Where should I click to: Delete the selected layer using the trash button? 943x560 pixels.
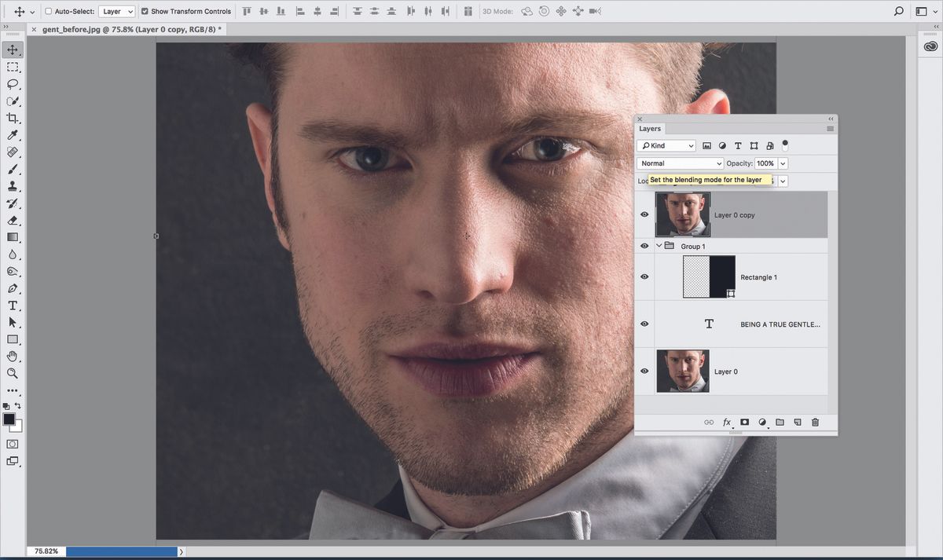point(815,422)
